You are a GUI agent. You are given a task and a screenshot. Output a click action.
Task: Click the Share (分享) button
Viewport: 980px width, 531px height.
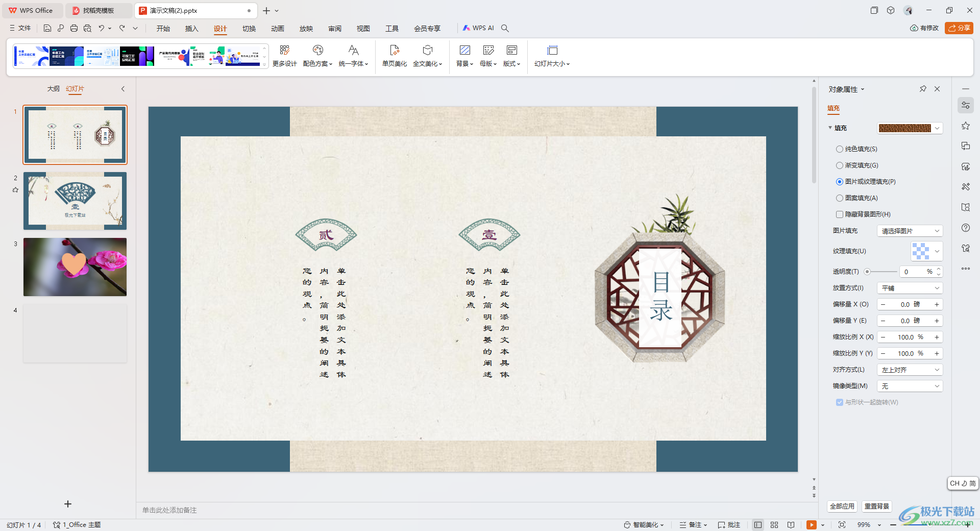coord(959,28)
